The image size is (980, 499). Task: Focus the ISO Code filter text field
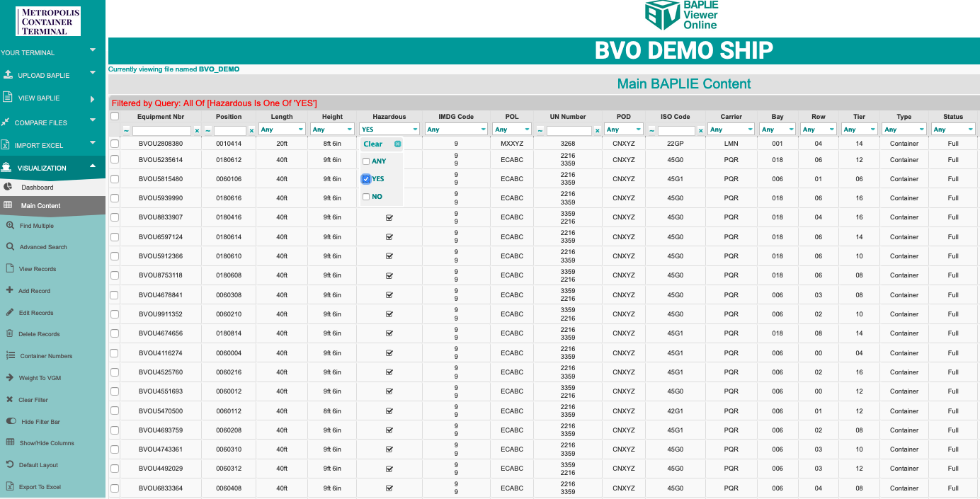click(x=676, y=131)
